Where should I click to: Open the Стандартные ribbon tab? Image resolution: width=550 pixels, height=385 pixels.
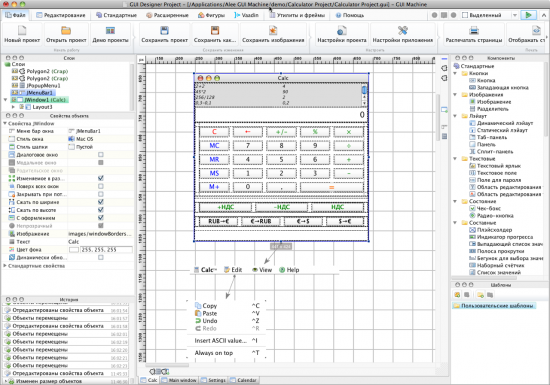(116, 15)
